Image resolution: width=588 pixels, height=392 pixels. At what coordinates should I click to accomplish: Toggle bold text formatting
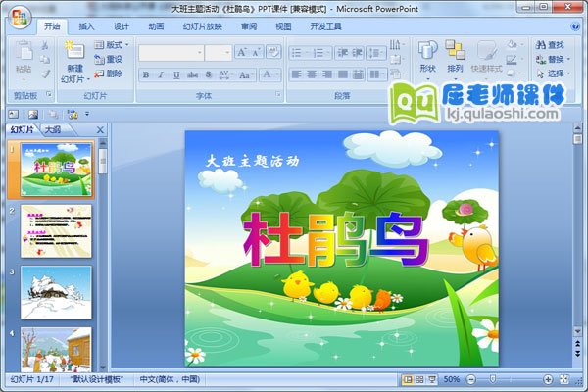point(146,74)
